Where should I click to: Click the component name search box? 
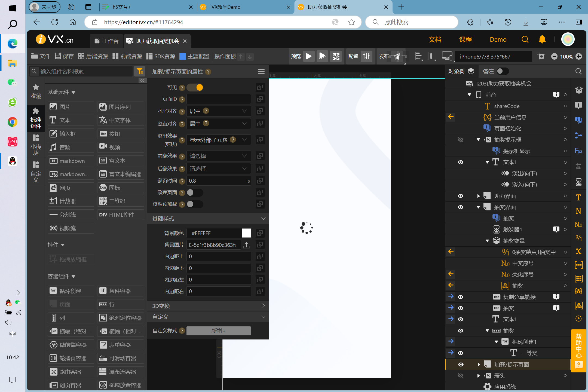81,71
